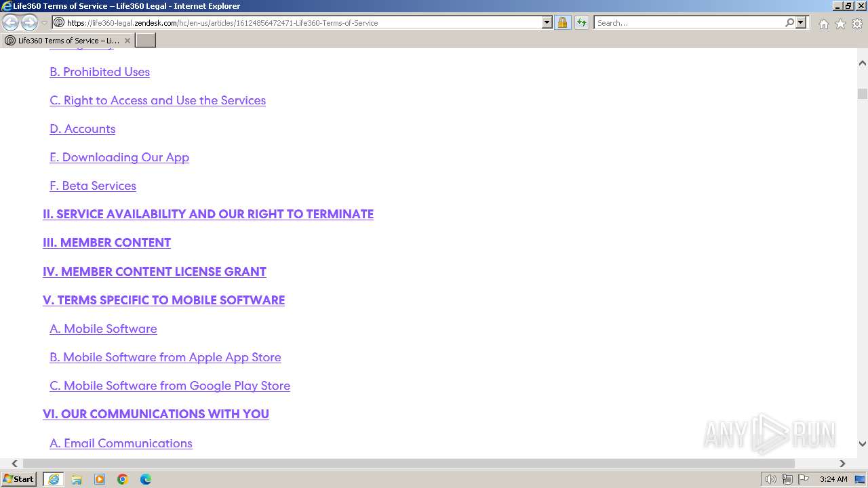This screenshot has height=488, width=868.
Task: Click the magnifier search icon
Action: 789,22
